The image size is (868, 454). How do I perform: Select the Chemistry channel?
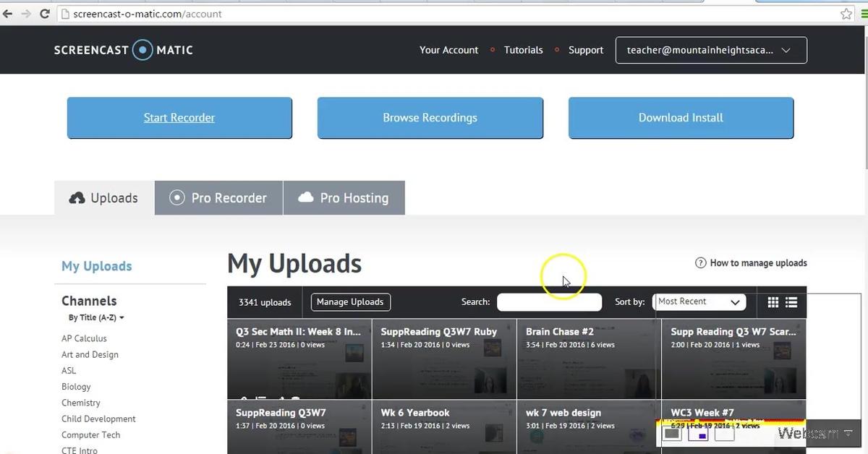pyautogui.click(x=81, y=403)
